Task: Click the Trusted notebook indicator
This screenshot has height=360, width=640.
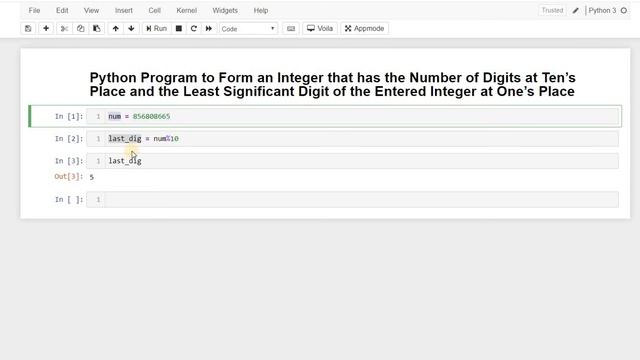Action: tap(552, 11)
